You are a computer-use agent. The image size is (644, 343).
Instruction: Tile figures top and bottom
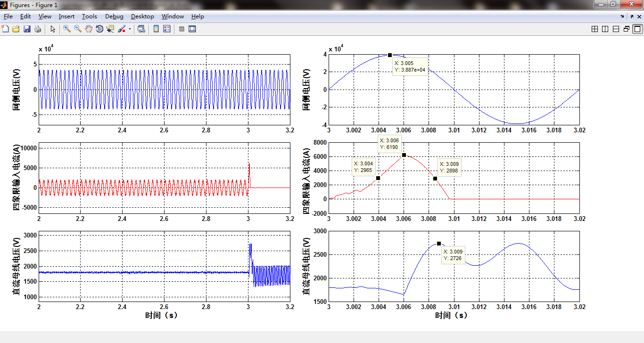click(616, 29)
